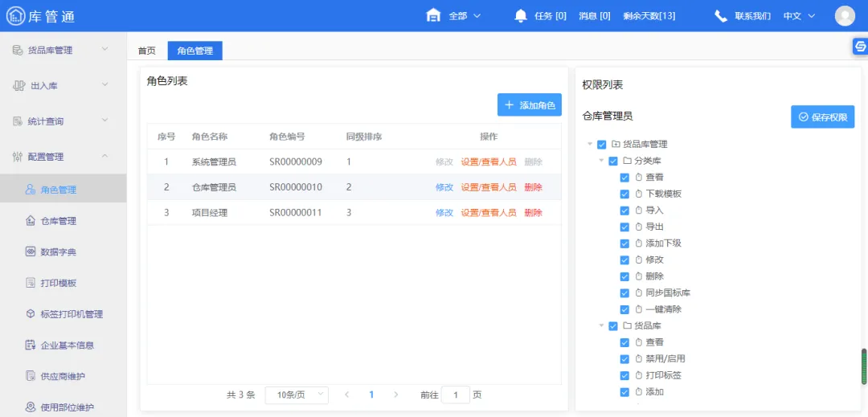The width and height of the screenshot is (868, 417).
Task: Open the 10条/页 page size dropdown
Action: (297, 395)
